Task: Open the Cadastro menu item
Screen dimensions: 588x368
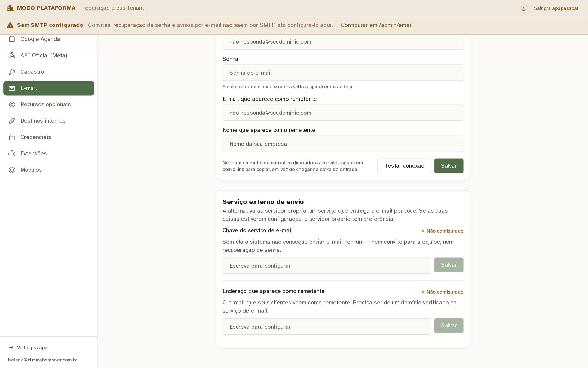Action: pos(49,72)
